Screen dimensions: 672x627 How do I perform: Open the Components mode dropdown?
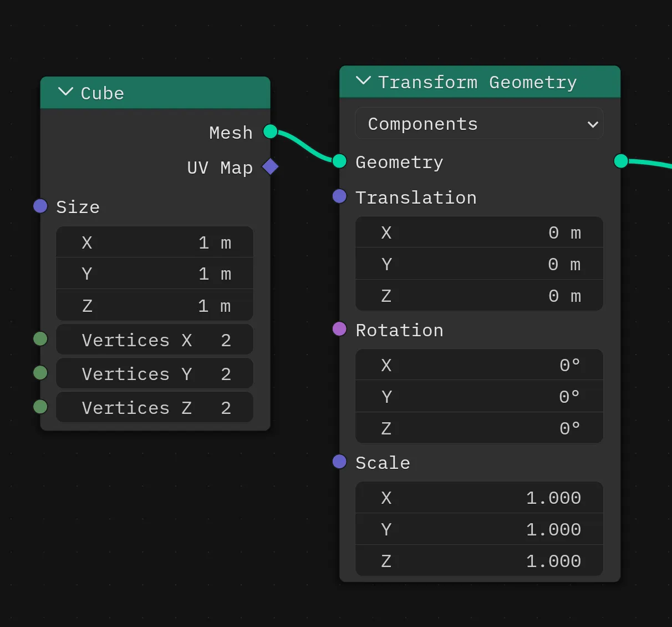pos(479,123)
